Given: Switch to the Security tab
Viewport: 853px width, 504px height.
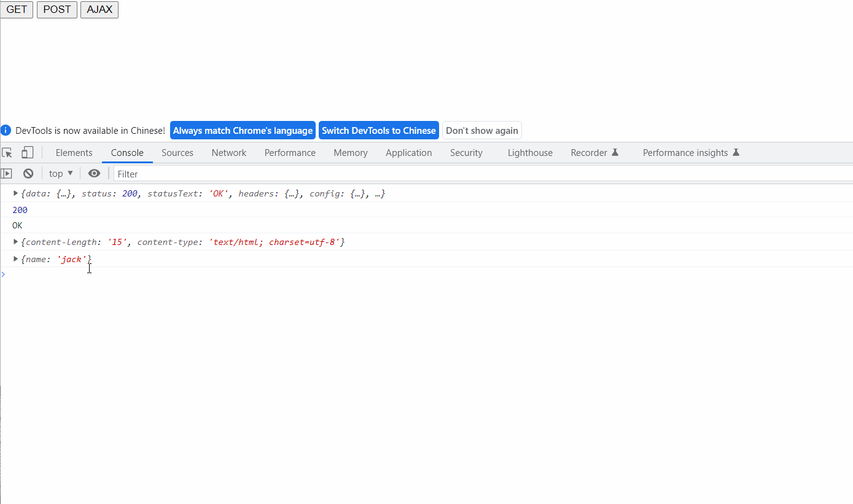Looking at the screenshot, I should 466,153.
